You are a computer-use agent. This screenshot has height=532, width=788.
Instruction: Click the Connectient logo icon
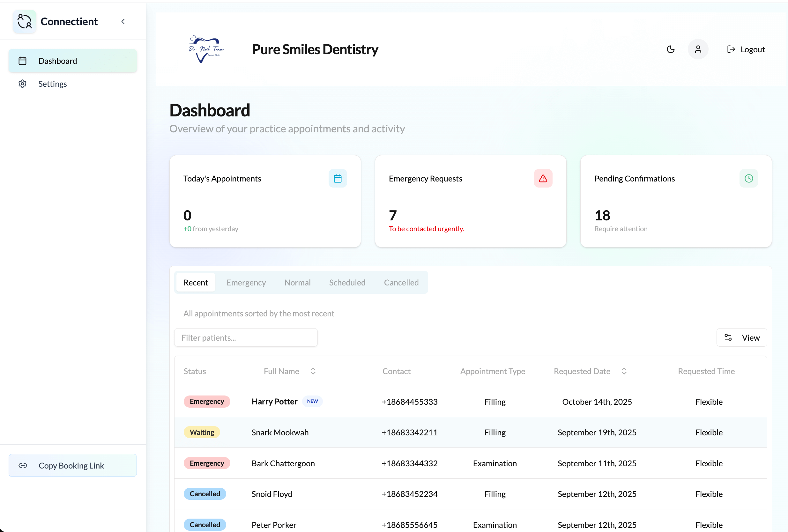(25, 22)
